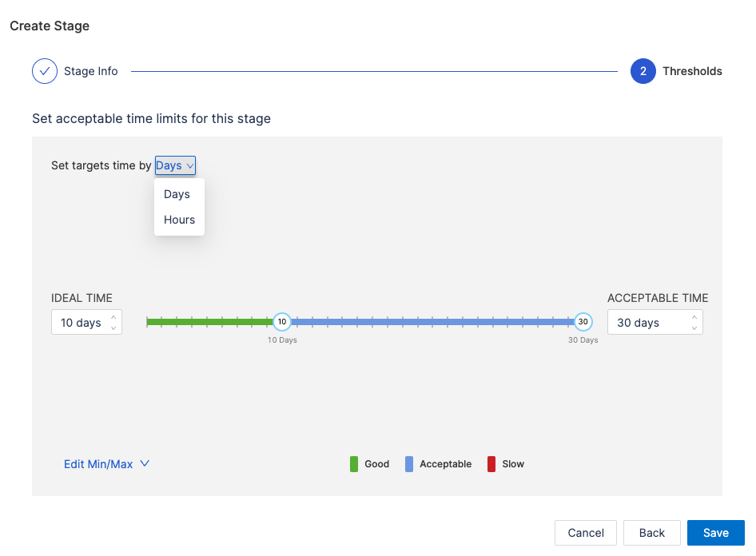Expand the Edit Min/Max section
Screen dimensions: 756x556
click(x=106, y=464)
